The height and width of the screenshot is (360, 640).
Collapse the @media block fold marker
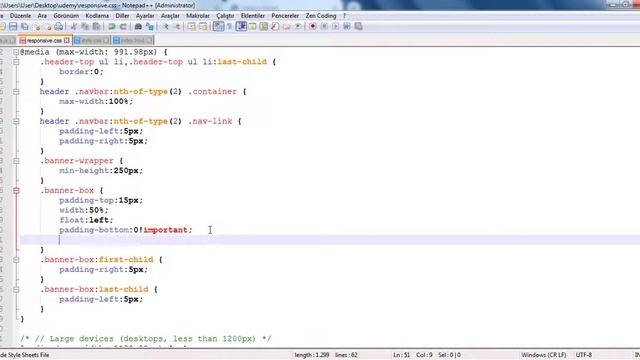[x=16, y=52]
